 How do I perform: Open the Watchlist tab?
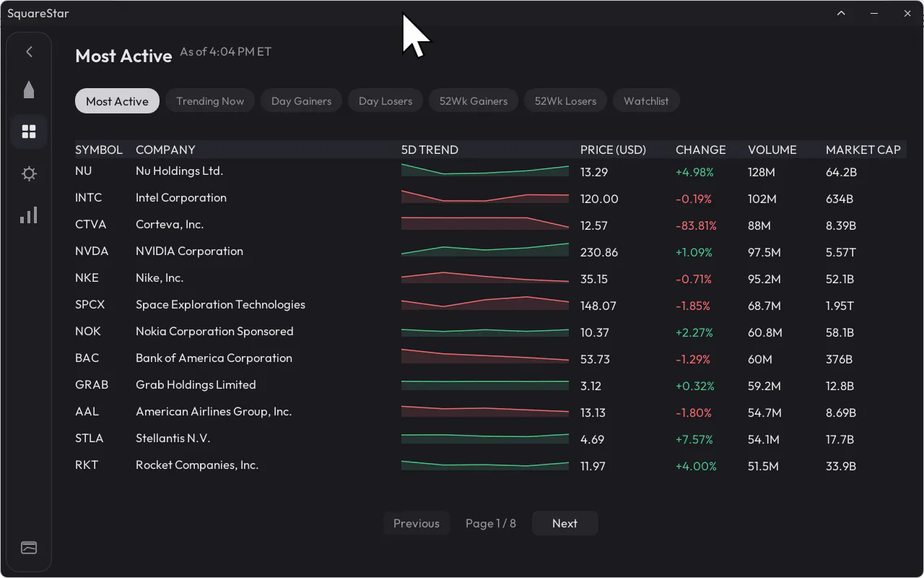tap(646, 101)
